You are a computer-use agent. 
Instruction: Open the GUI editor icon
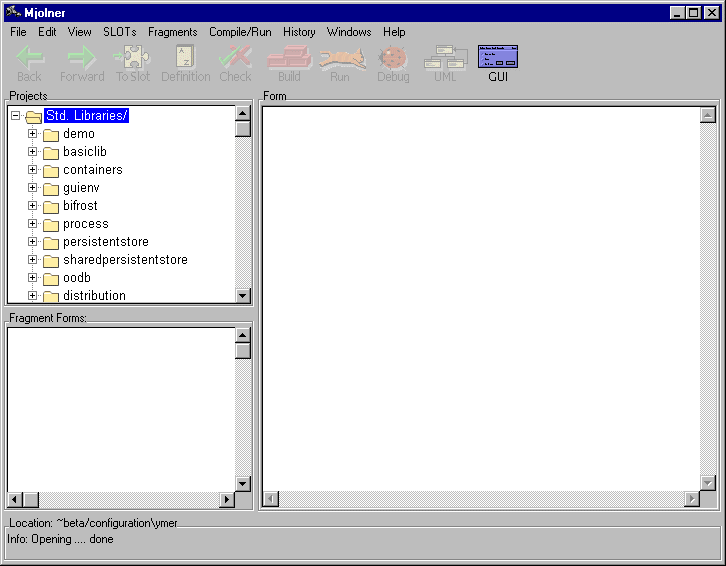click(x=498, y=58)
